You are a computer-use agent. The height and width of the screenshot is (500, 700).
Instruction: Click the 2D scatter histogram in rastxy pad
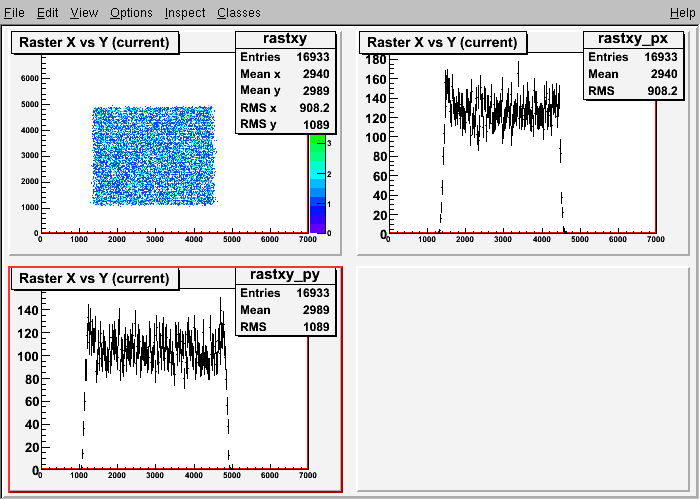tap(154, 156)
